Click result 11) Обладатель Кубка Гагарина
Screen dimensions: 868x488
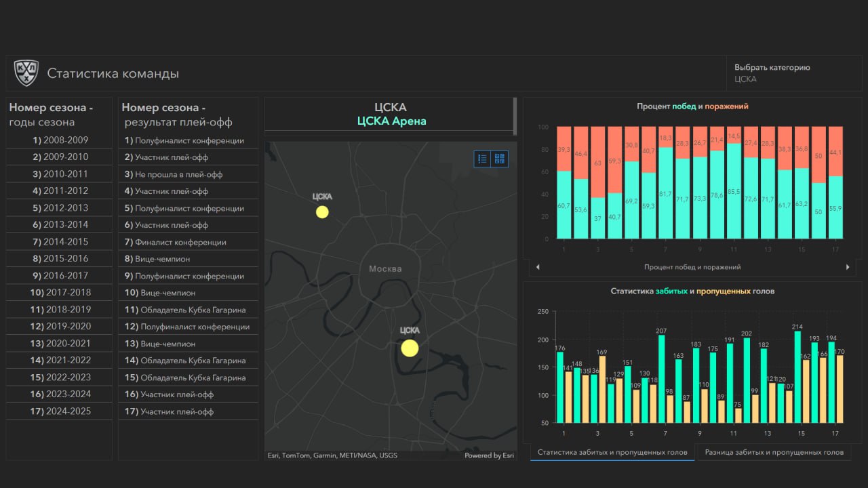(189, 310)
